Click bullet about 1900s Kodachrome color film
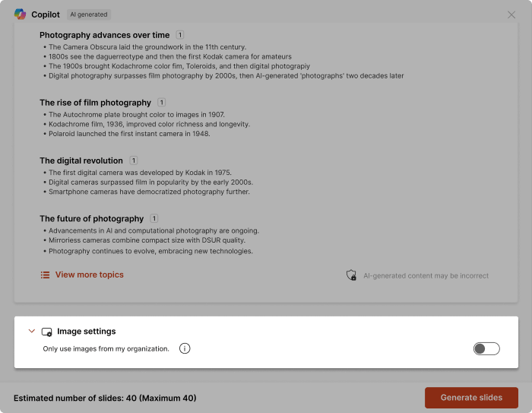 (179, 66)
